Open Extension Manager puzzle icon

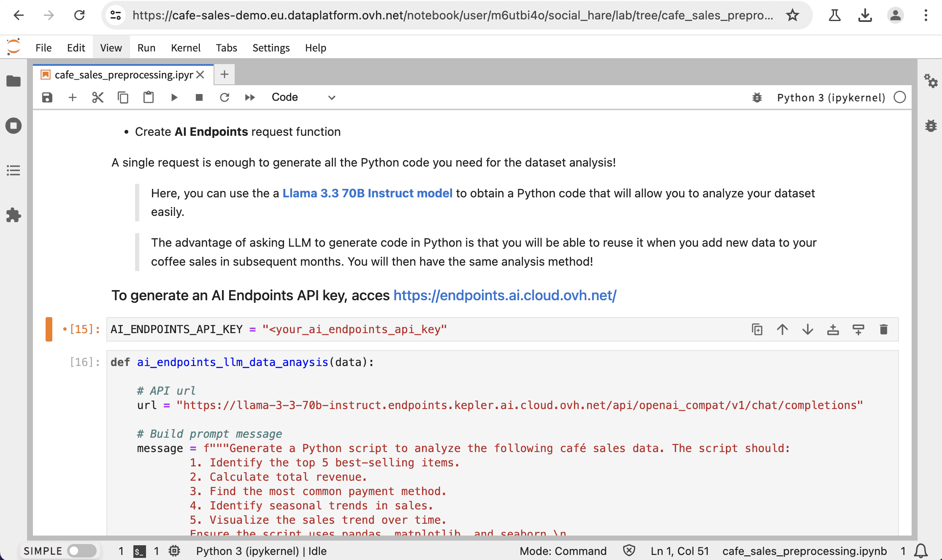click(14, 215)
